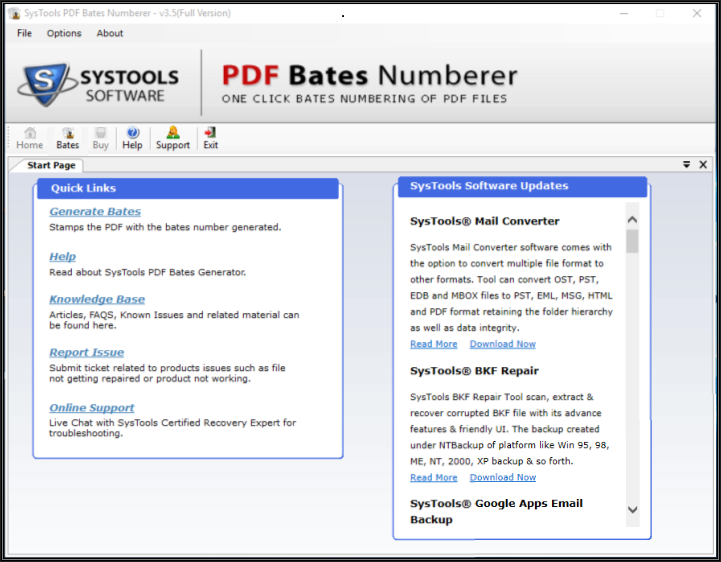This screenshot has height=562, width=721.
Task: Click the Exit toolbar icon
Action: pyautogui.click(x=211, y=138)
